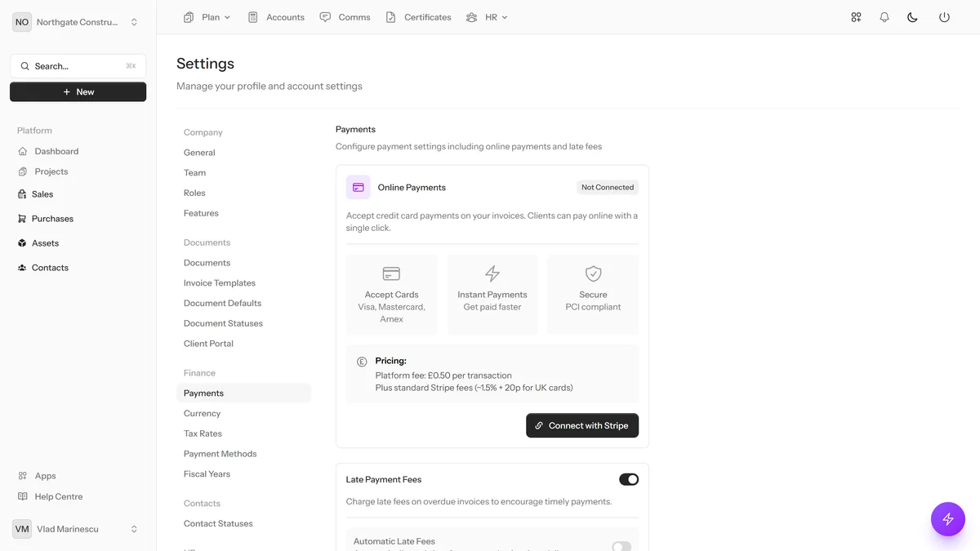
Task: Open the apps grid icon in top bar
Action: click(856, 17)
